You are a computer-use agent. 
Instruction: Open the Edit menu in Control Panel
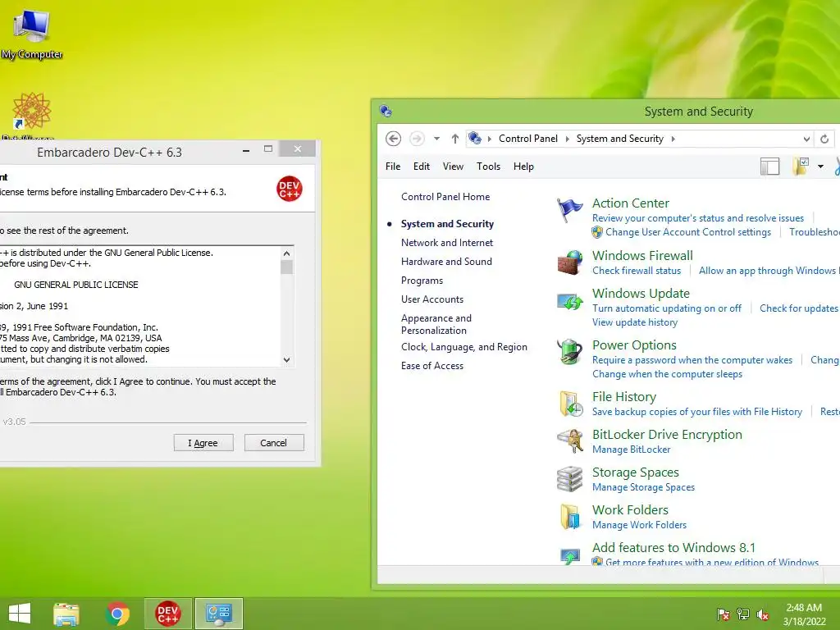pyautogui.click(x=422, y=167)
